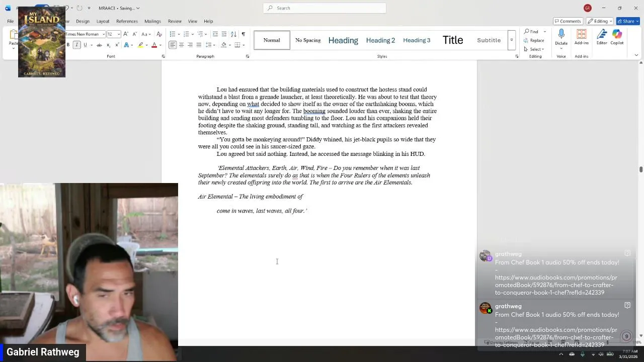Open Copilot from the ribbon
This screenshot has height=362, width=644.
coord(617,37)
